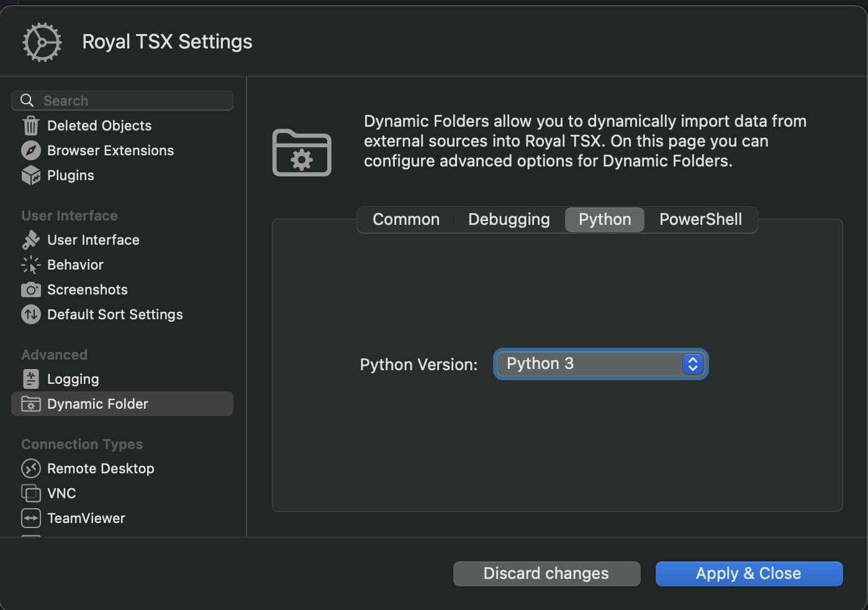
Task: Select the Plugins cube icon
Action: pos(31,176)
